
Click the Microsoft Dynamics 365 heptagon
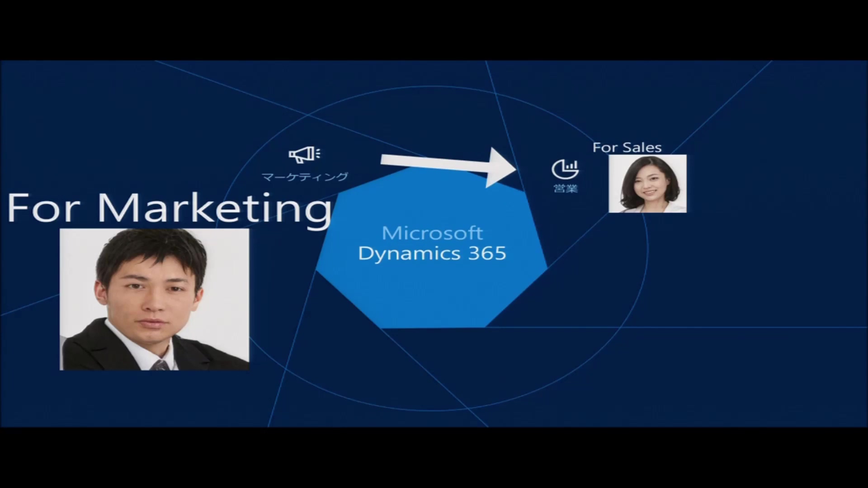tap(432, 246)
